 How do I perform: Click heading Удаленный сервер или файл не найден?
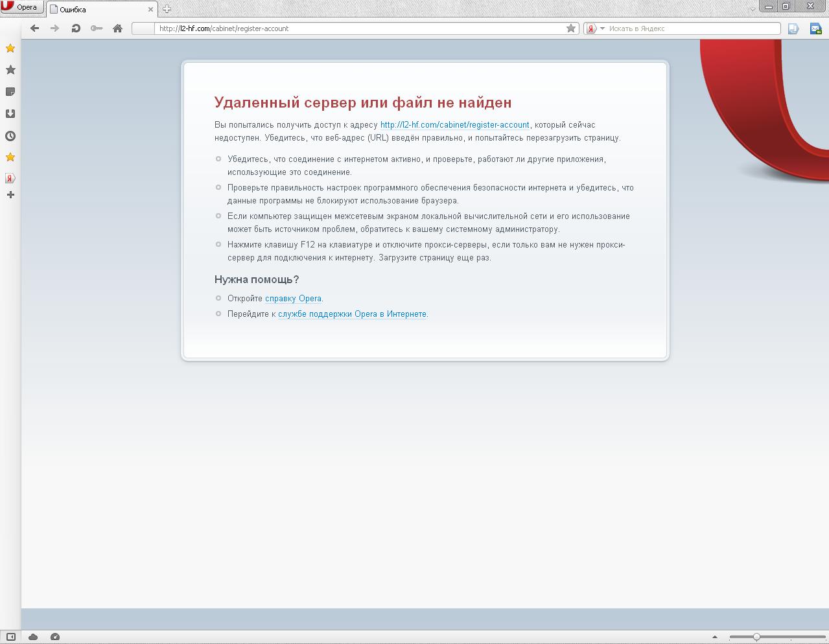[x=363, y=102]
